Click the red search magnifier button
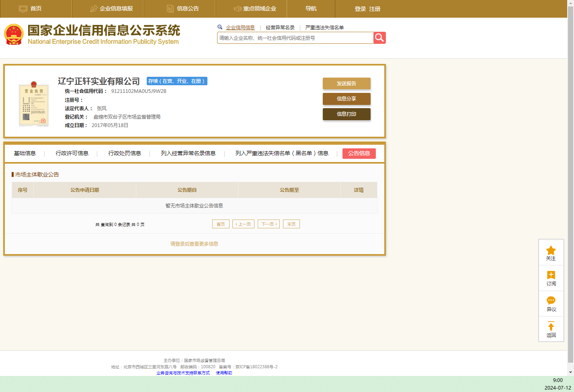This screenshot has width=574, height=392. tap(379, 38)
